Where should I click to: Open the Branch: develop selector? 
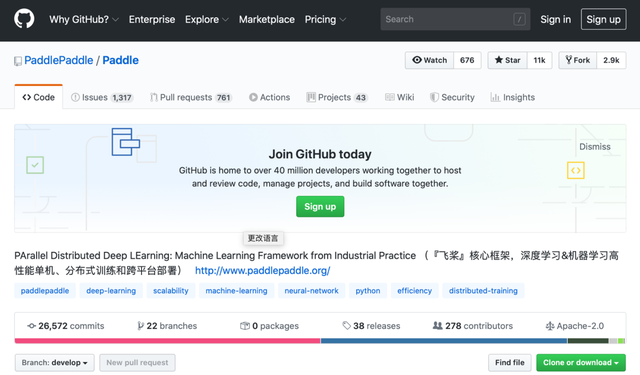55,363
